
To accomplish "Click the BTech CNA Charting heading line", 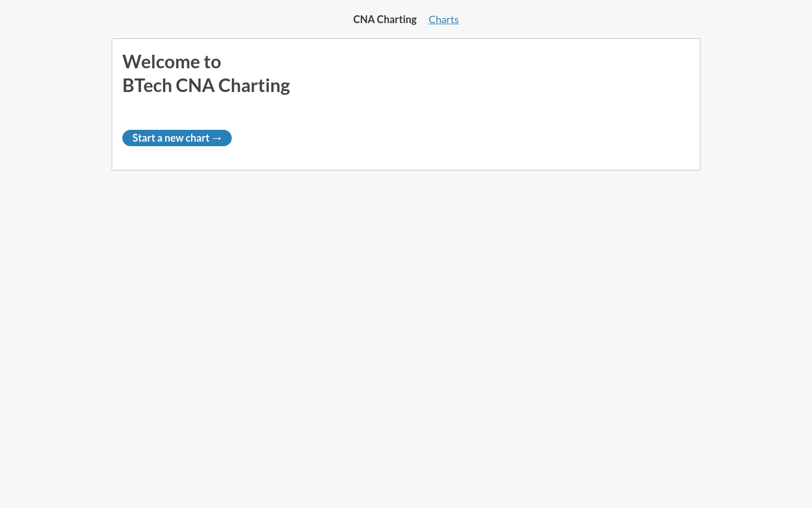I will [206, 85].
